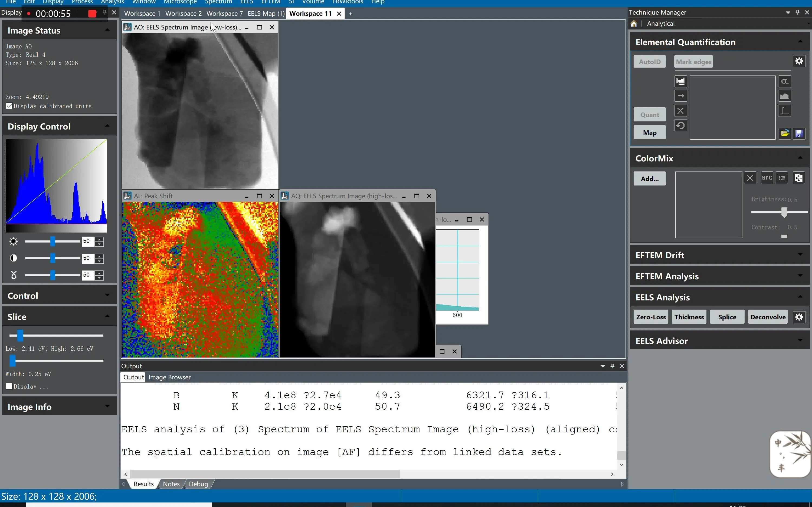Click the save quantification floppy icon
Screen dimensions: 812x507
click(x=799, y=134)
